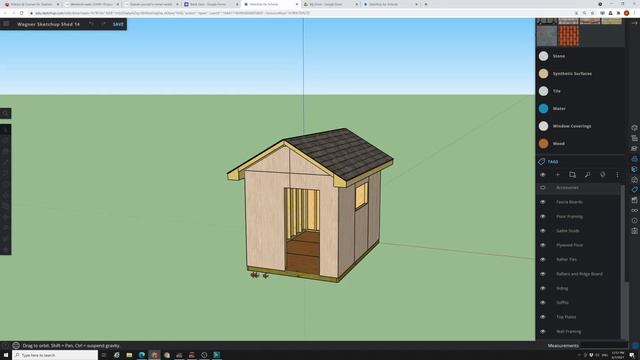
Task: Add a new tag with the plus icon
Action: pos(558,175)
